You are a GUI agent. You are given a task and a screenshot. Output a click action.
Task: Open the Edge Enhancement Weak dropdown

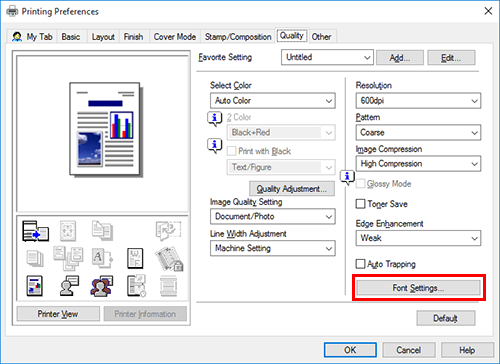coord(418,238)
